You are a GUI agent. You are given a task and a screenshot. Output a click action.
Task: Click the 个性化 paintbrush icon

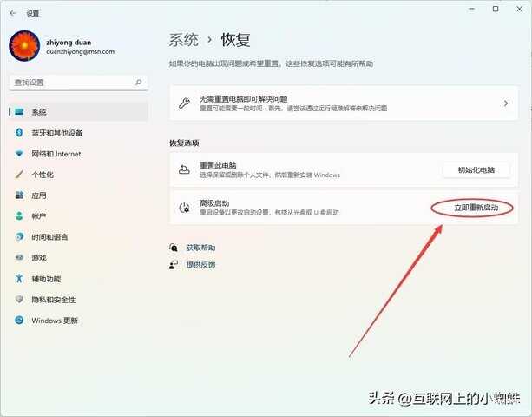(19, 175)
